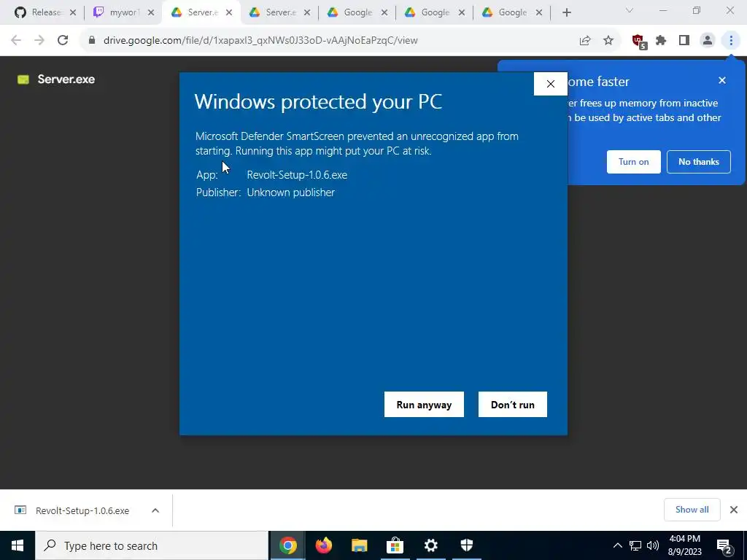Image resolution: width=747 pixels, height=560 pixels.
Task: Decline with No thanks button
Action: pyautogui.click(x=698, y=162)
